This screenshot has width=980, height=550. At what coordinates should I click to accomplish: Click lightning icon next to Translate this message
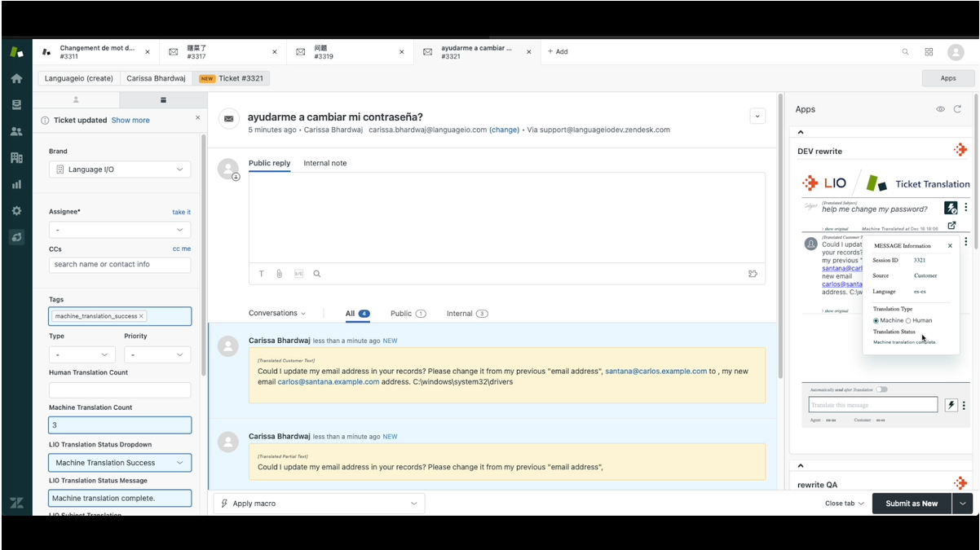(951, 405)
